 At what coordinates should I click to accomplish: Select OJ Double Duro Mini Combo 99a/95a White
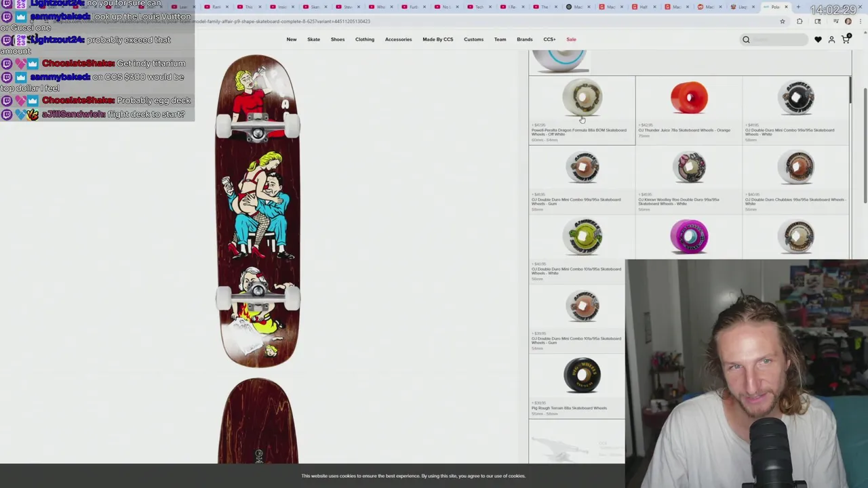796,110
